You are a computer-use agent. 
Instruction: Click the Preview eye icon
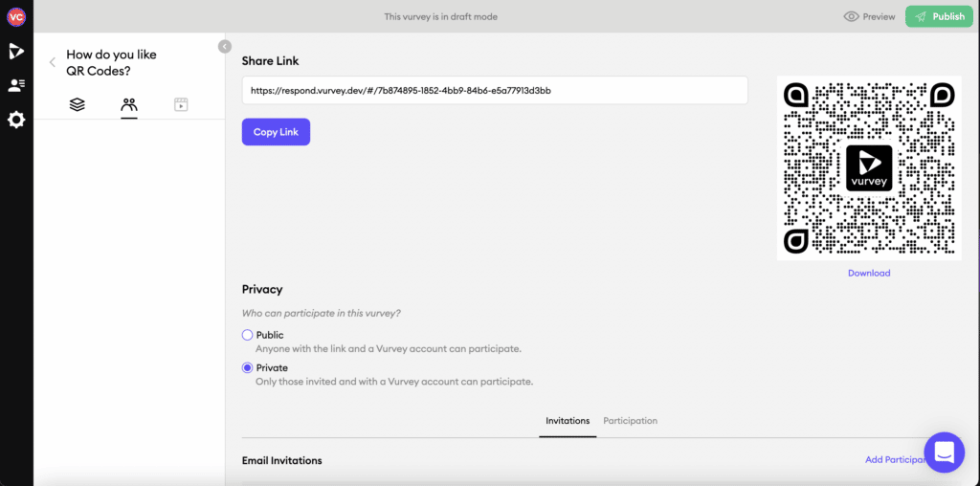851,17
